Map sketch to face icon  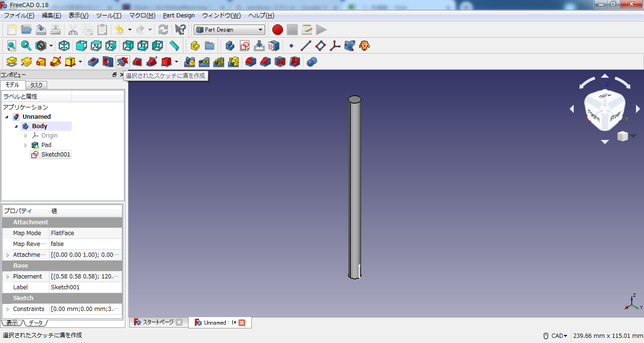pyautogui.click(x=274, y=46)
